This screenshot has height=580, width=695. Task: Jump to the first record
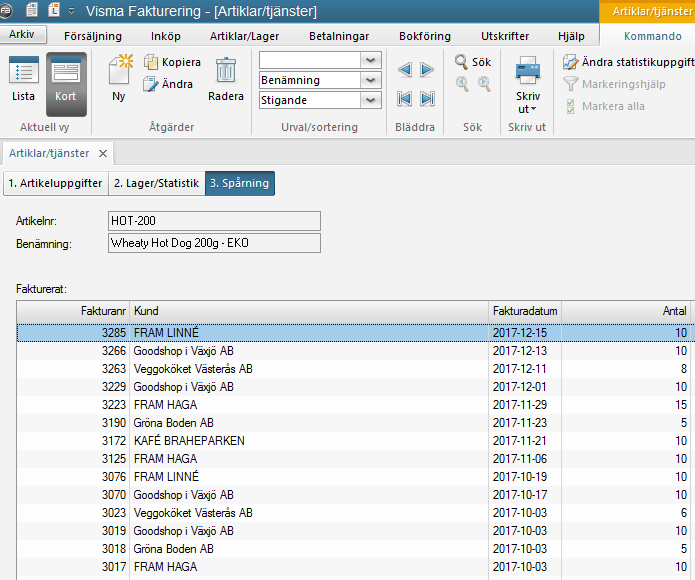(404, 98)
